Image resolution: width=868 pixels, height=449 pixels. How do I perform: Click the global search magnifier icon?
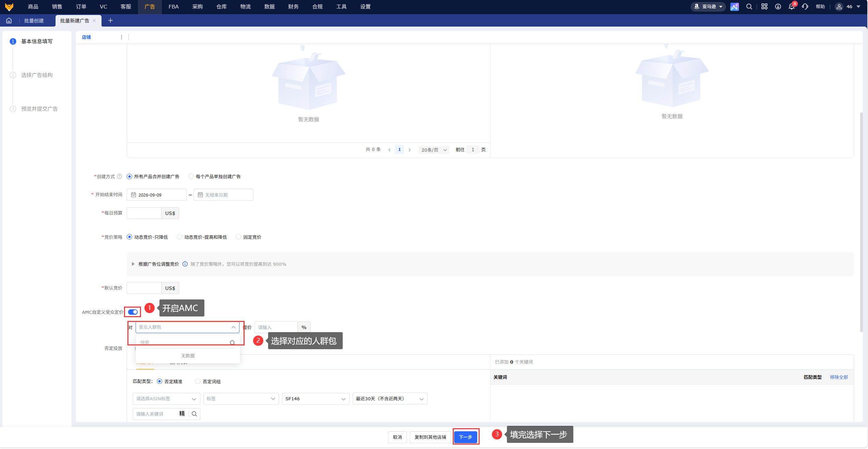(749, 7)
